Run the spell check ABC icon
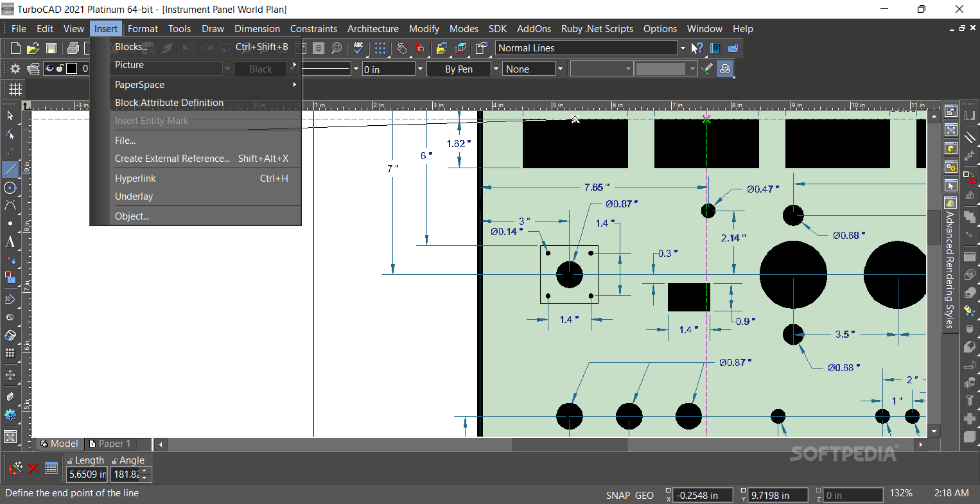 (358, 48)
